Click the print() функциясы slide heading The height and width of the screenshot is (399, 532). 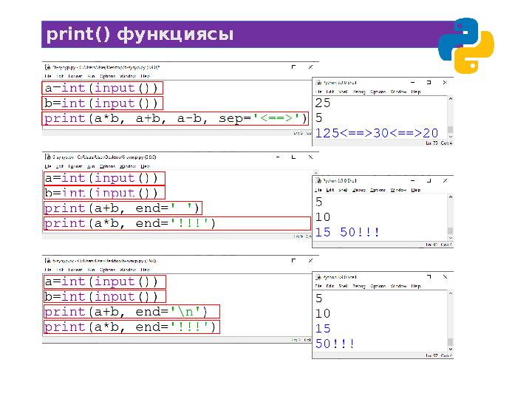point(140,34)
